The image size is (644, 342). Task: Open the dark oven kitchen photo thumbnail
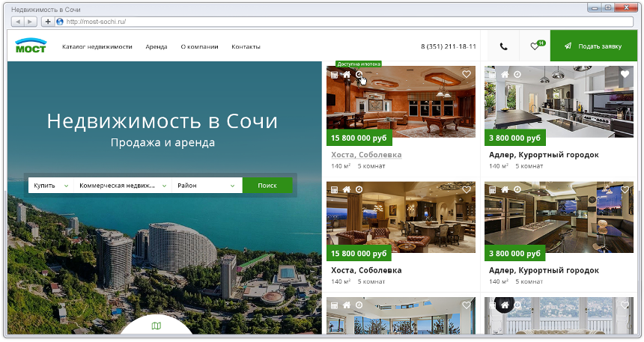(x=559, y=217)
